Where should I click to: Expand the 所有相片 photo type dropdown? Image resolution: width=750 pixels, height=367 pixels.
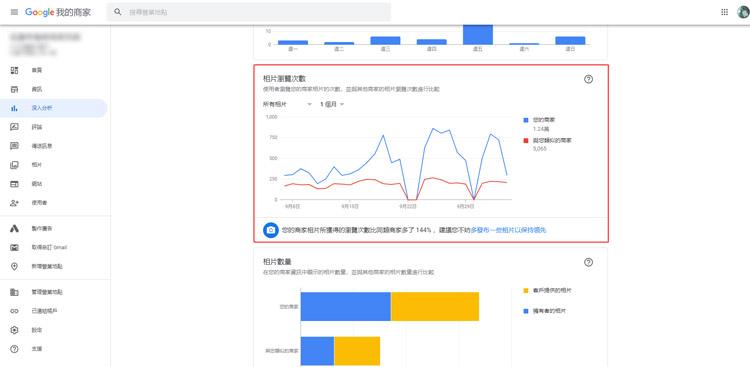pyautogui.click(x=287, y=104)
